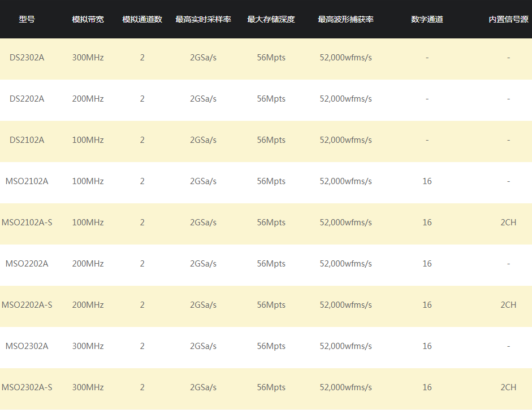The image size is (532, 410).
Task: Click digital channels 16 in MSO2102A-S row
Action: click(427, 223)
